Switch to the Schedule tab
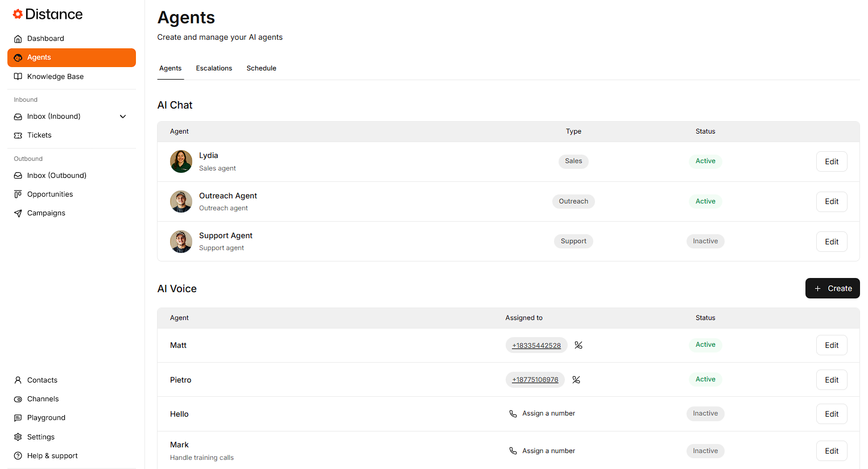 tap(261, 68)
